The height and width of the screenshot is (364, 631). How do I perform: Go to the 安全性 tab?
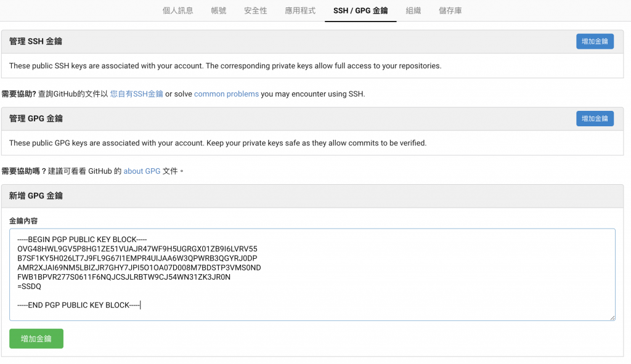[255, 10]
